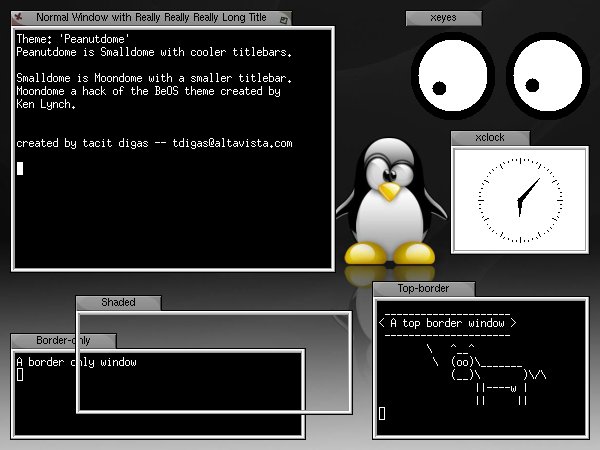Click the hollow cursor in the Border-only terminal
This screenshot has height=450, width=600.
pos(20,375)
